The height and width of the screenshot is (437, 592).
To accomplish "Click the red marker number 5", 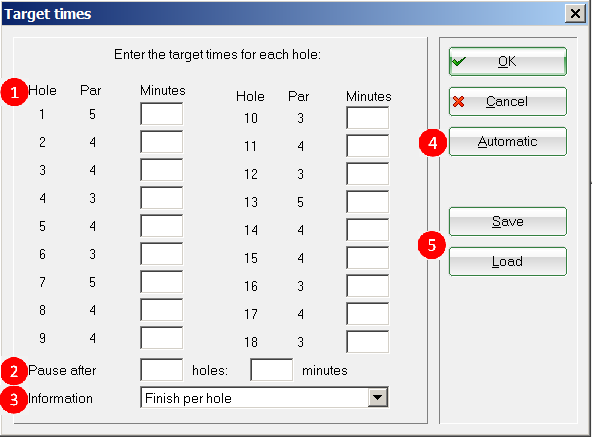I will point(432,246).
